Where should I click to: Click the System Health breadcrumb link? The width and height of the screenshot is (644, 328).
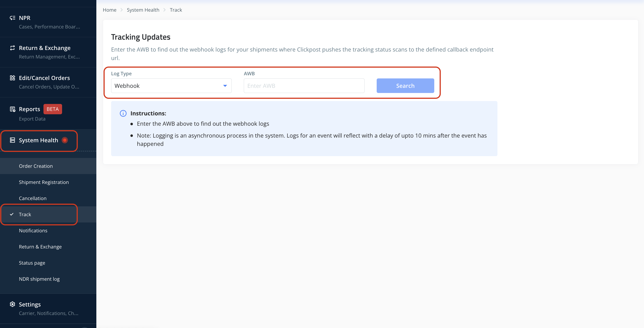(143, 10)
